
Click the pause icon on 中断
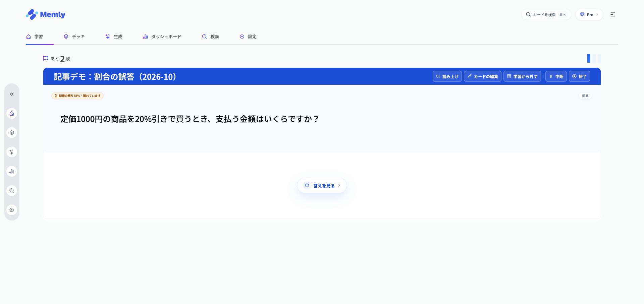(x=551, y=76)
